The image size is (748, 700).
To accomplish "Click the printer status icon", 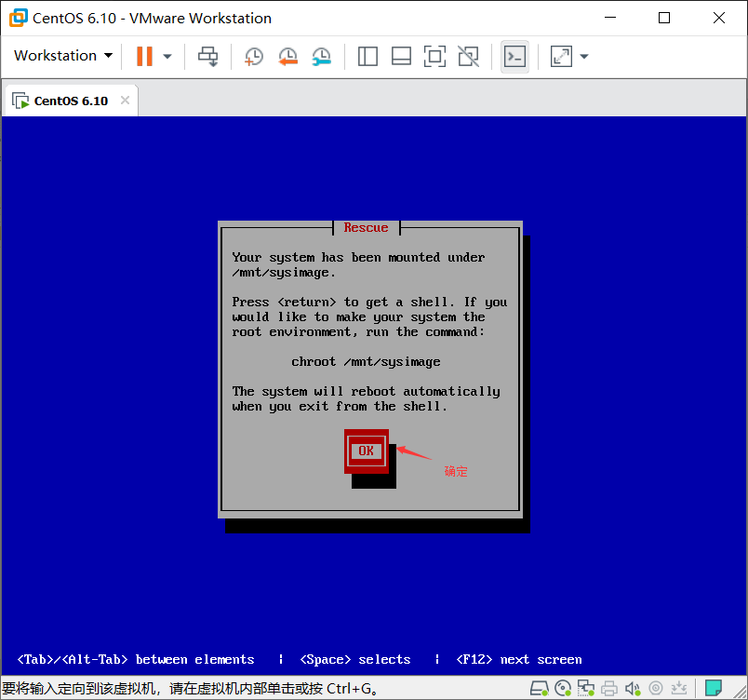I will tap(609, 688).
